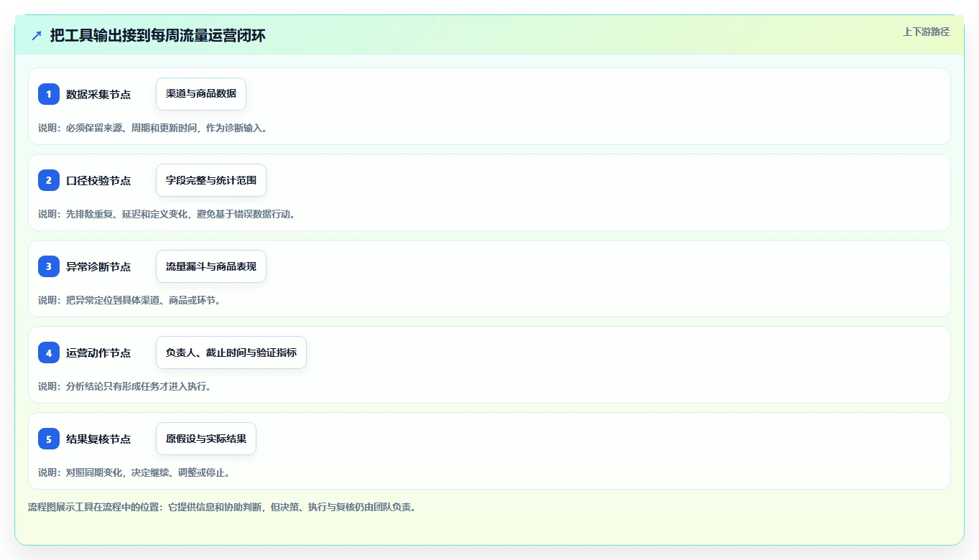Image resolution: width=979 pixels, height=560 pixels.
Task: Click the 流量漏斗与商品表现 chip
Action: click(211, 266)
